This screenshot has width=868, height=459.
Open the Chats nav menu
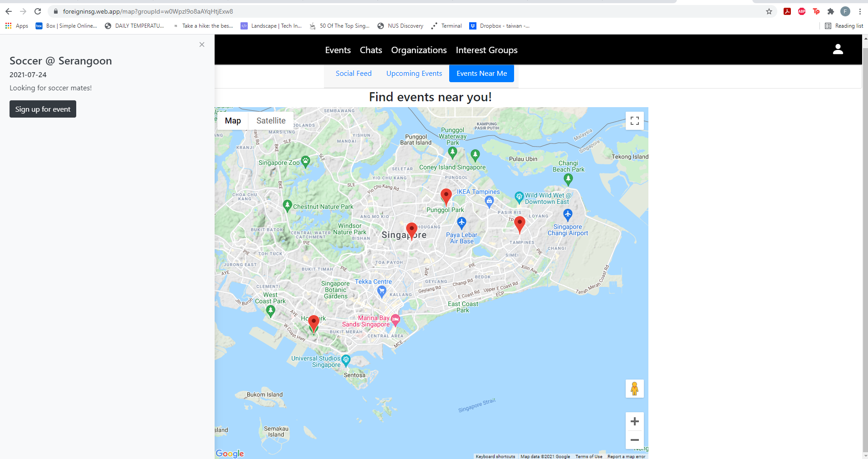coord(371,50)
